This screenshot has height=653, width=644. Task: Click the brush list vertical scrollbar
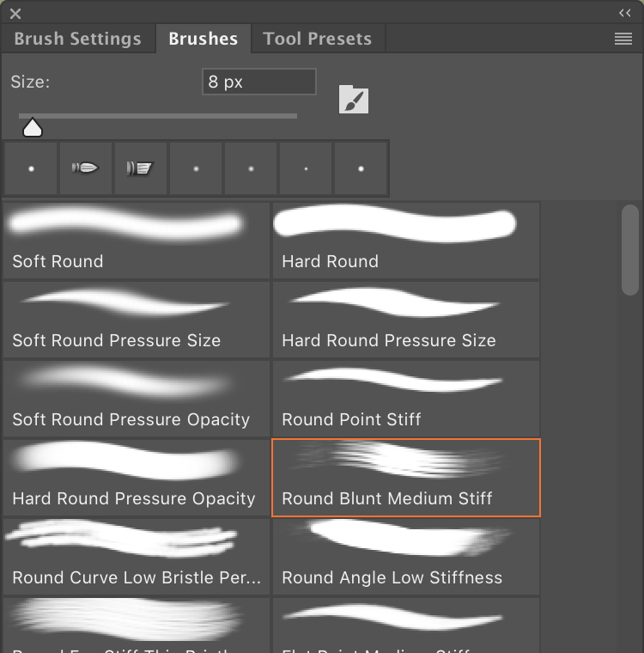[630, 250]
